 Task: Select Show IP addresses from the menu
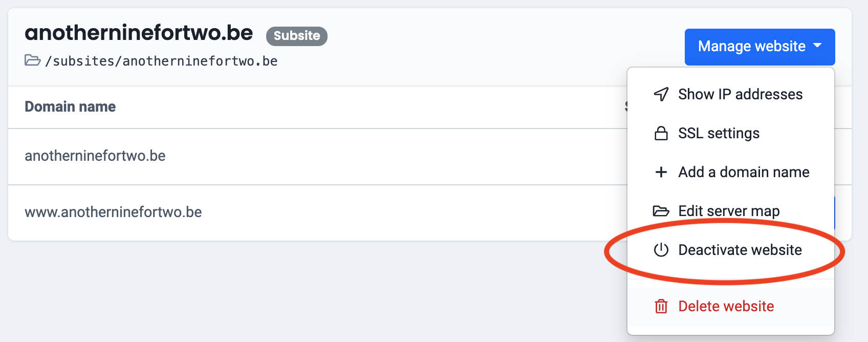click(x=740, y=94)
